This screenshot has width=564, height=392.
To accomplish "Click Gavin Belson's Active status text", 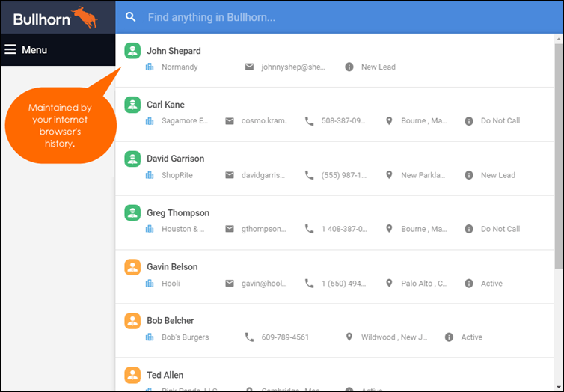I will [491, 284].
